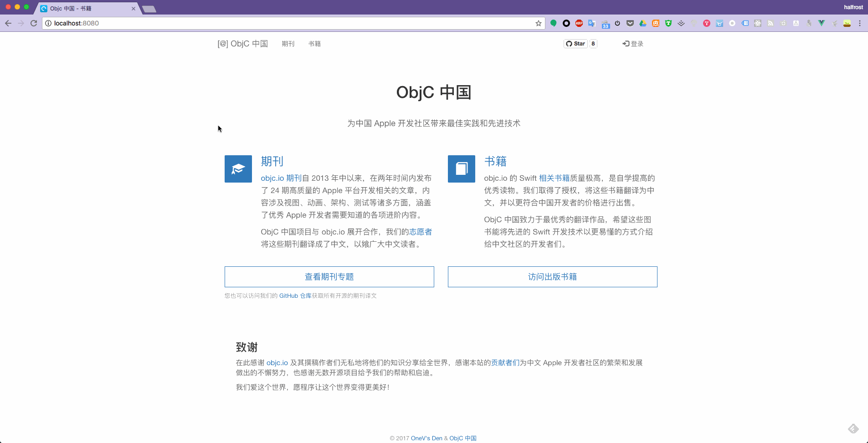Screen dimensions: 868x443
Task: Click the 登录 login link
Action: click(x=633, y=44)
